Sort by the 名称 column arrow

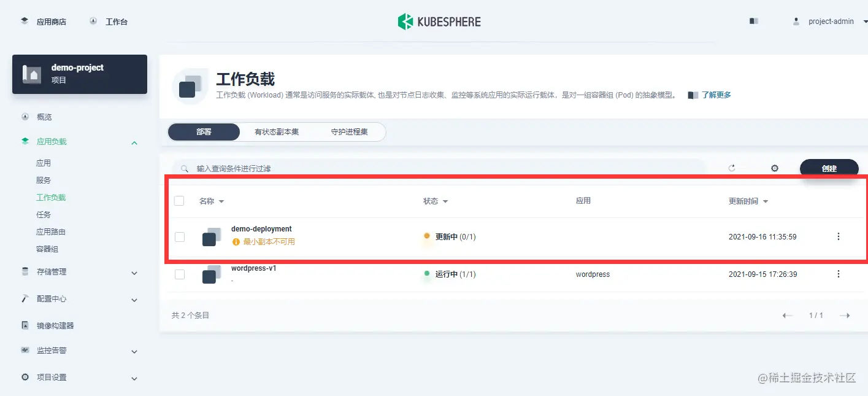point(221,201)
